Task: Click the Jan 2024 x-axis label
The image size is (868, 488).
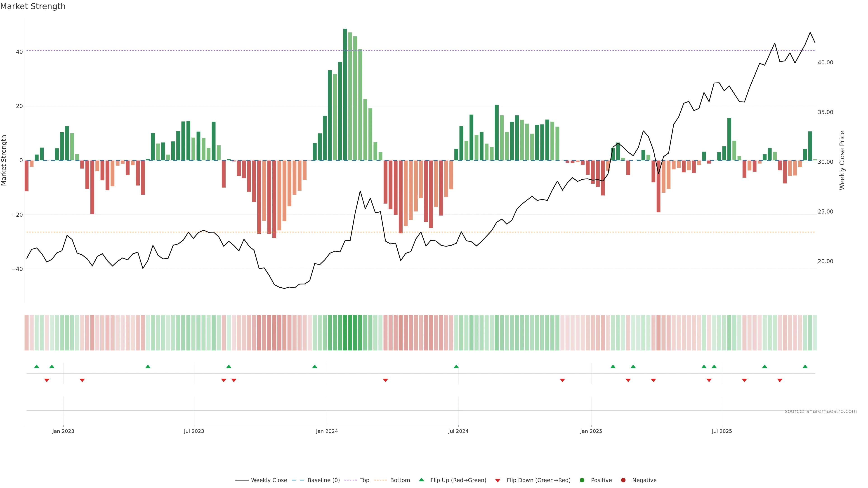Action: [326, 431]
